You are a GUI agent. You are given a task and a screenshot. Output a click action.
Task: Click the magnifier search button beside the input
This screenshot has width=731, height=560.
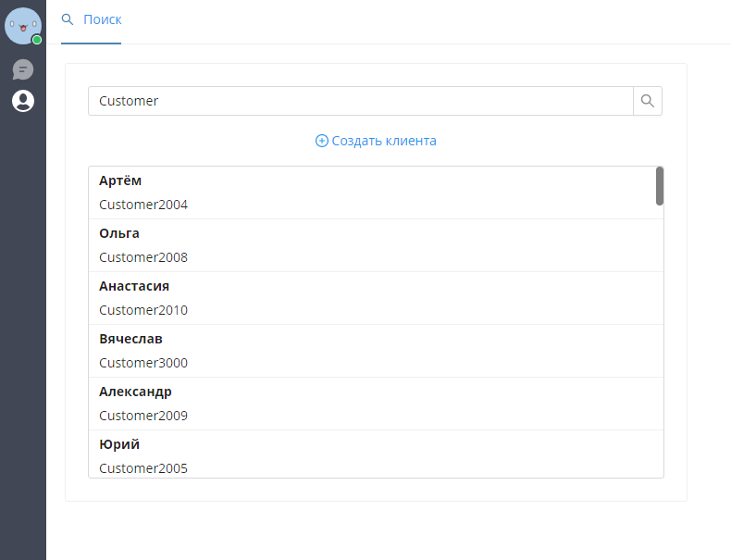[x=647, y=101]
